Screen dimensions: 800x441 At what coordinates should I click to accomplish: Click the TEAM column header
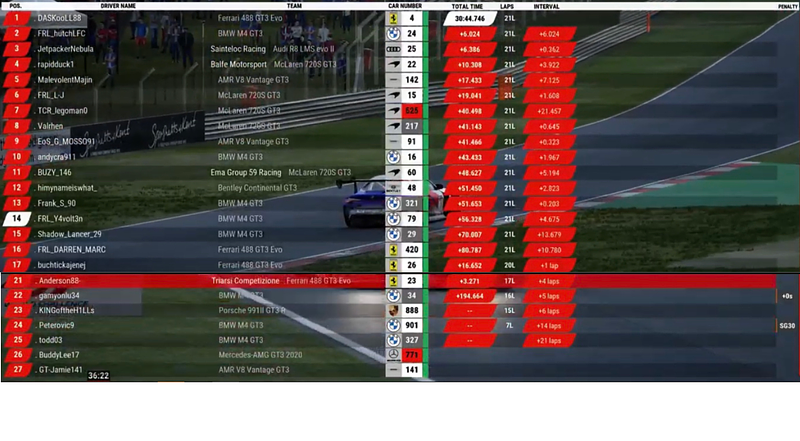click(294, 6)
